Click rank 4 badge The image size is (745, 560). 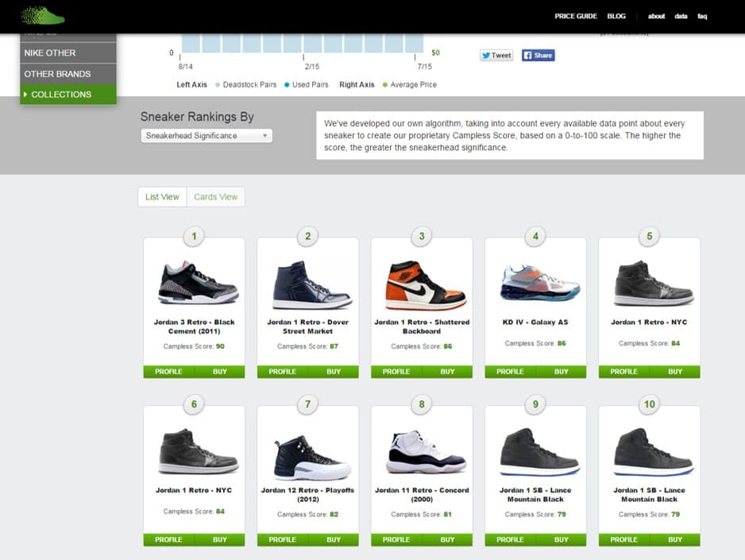[535, 236]
